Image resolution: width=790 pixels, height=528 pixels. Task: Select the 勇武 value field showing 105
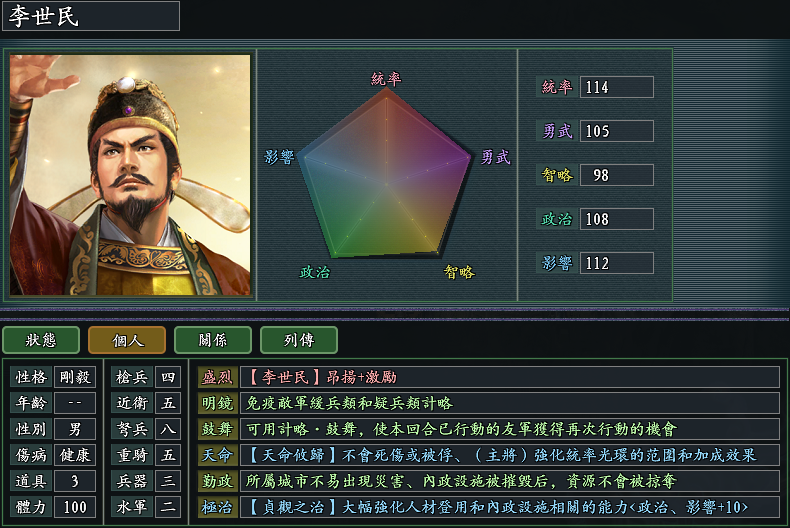coord(616,131)
